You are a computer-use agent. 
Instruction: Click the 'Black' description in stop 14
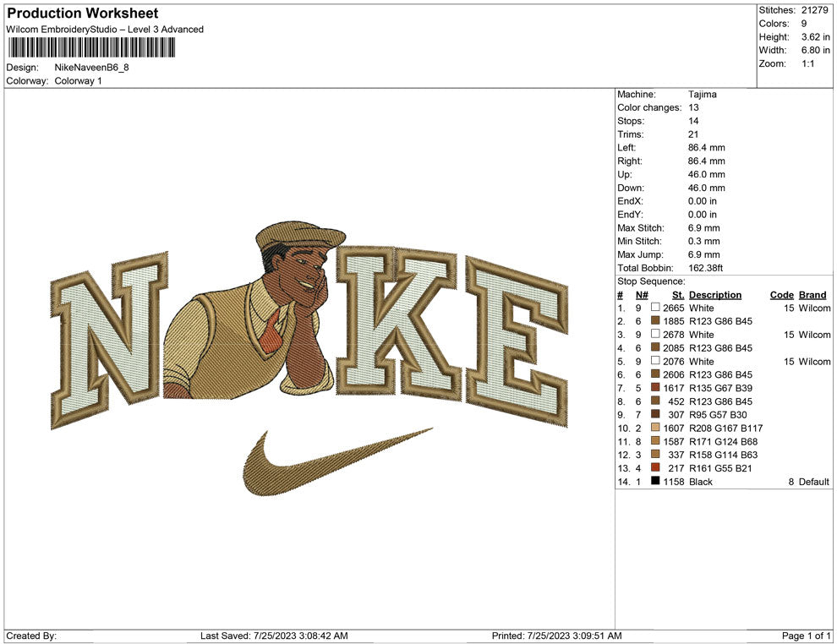click(x=701, y=481)
